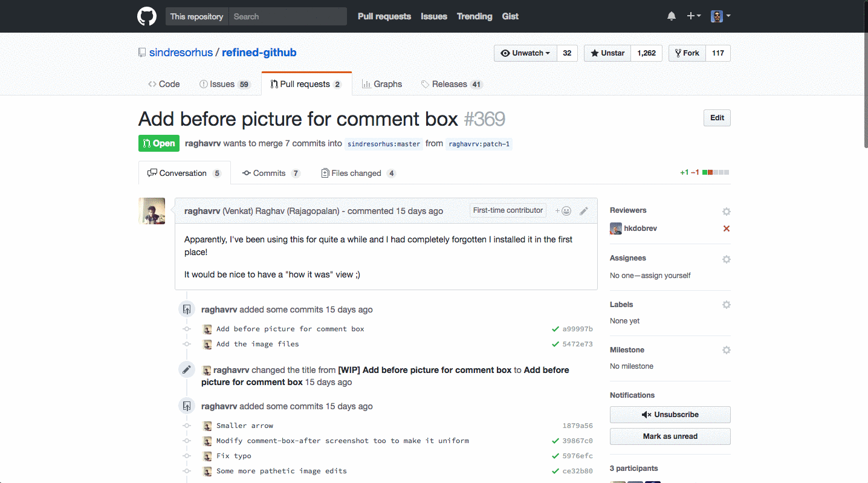Open the Reviewers gear settings
The height and width of the screenshot is (483, 868).
click(727, 212)
